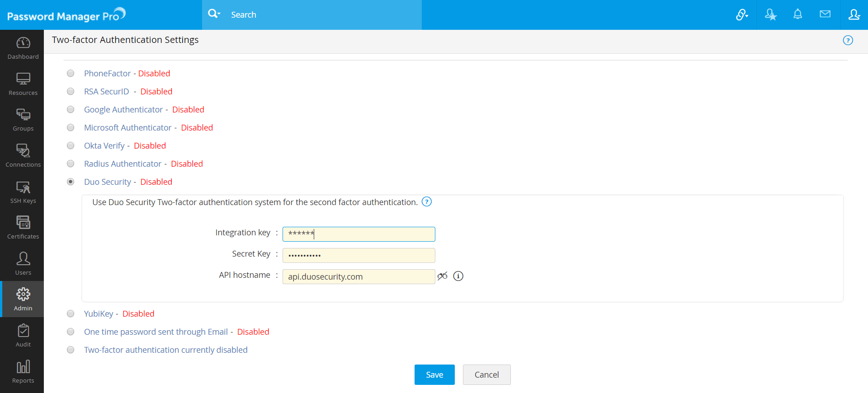Choose the YubiKey radio button
Screen dimensions: 868x393
pos(71,313)
